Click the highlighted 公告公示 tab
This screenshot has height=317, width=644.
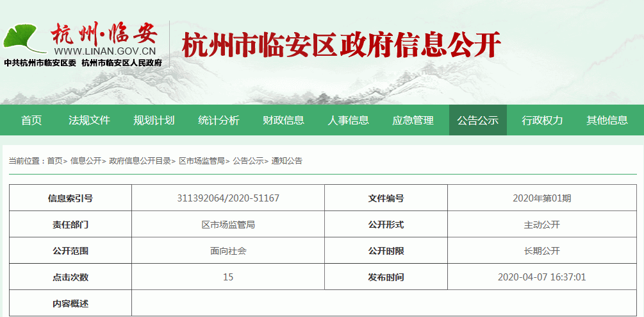[477, 120]
